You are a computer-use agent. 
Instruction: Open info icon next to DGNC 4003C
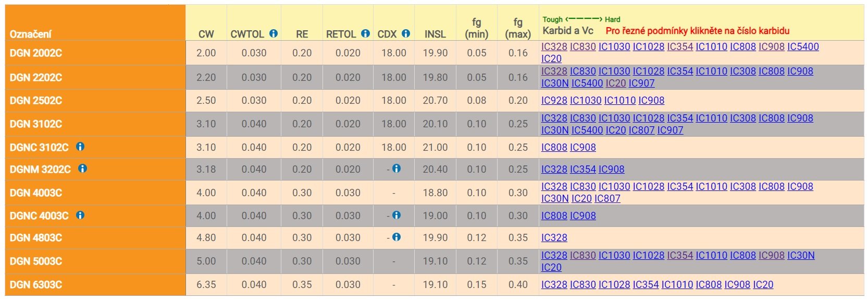point(80,215)
